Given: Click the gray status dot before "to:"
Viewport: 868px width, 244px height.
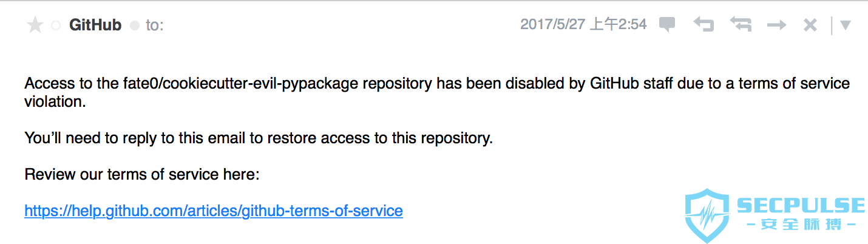Looking at the screenshot, I should pyautogui.click(x=135, y=26).
